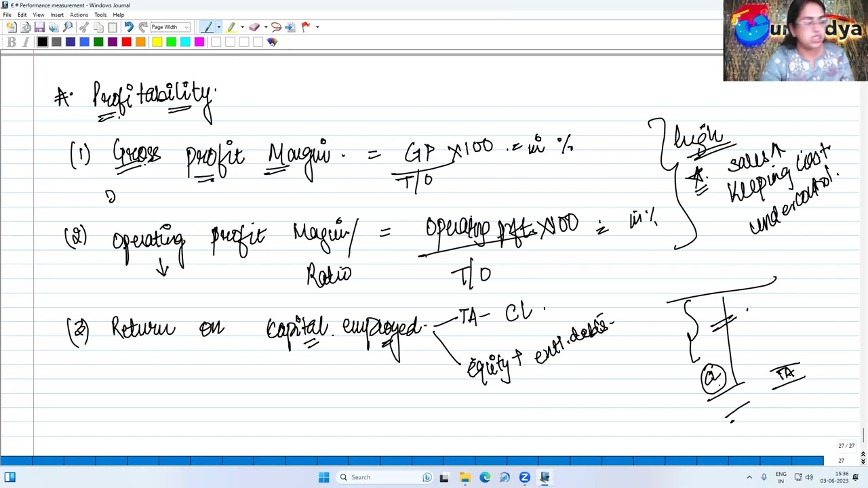Open recent notes via the clock-page icon
The height and width of the screenshot is (488, 868).
click(25, 27)
